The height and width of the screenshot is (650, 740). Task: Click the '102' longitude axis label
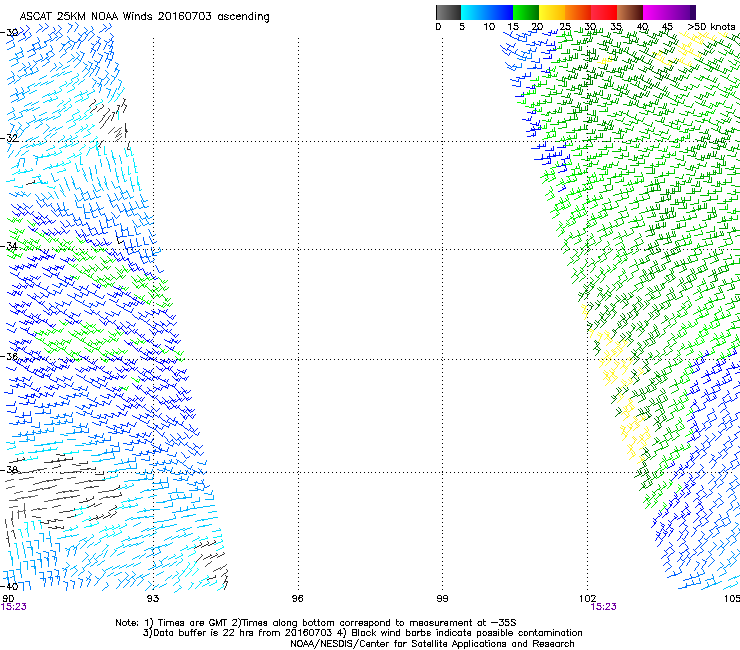pyautogui.click(x=587, y=599)
